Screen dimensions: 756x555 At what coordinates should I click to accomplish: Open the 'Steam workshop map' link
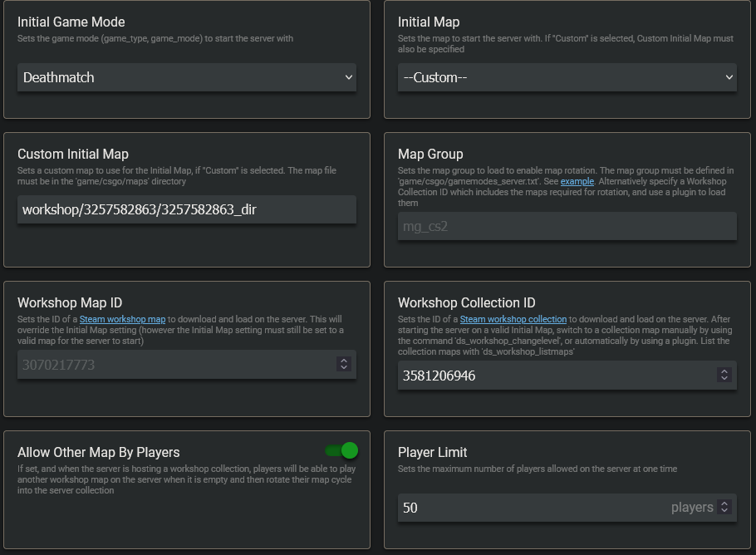(122, 319)
